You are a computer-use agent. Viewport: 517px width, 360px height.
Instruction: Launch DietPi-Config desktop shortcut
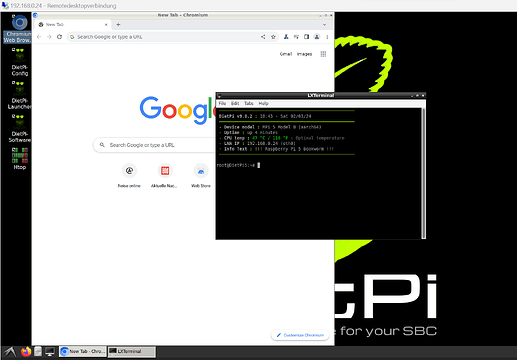(19, 62)
